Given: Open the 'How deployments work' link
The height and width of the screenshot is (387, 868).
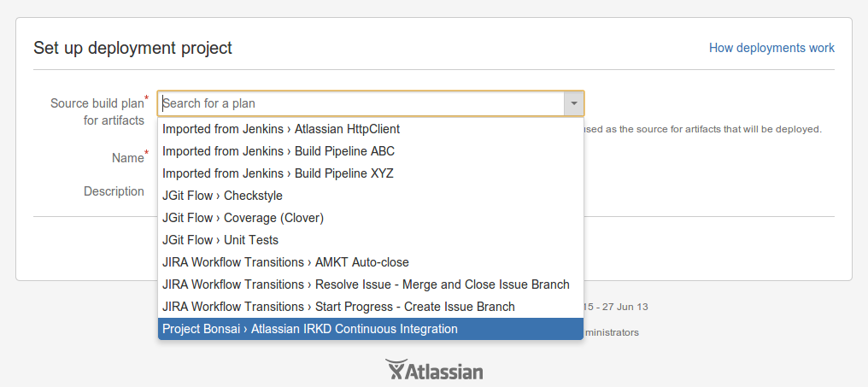Looking at the screenshot, I should click(x=771, y=48).
